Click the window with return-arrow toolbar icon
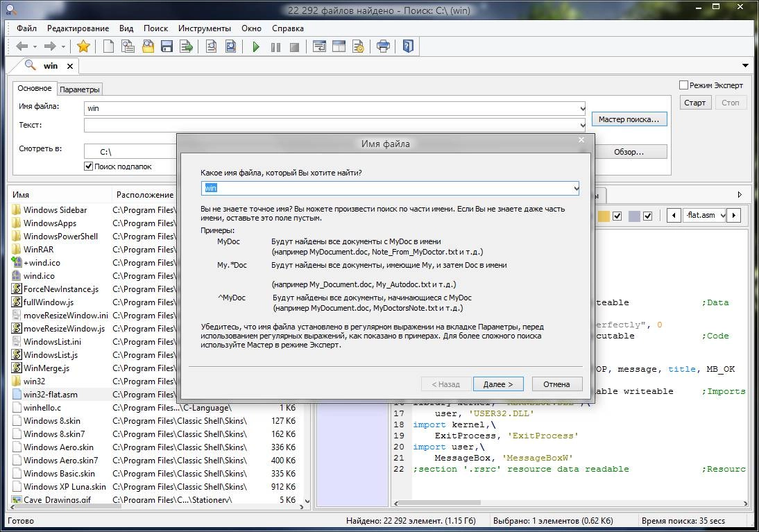 pos(319,46)
